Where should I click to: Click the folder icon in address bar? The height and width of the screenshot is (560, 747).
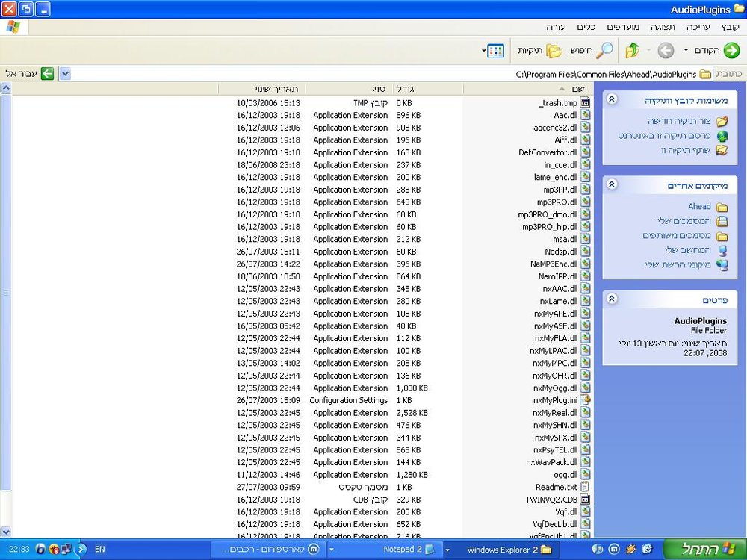tap(706, 74)
